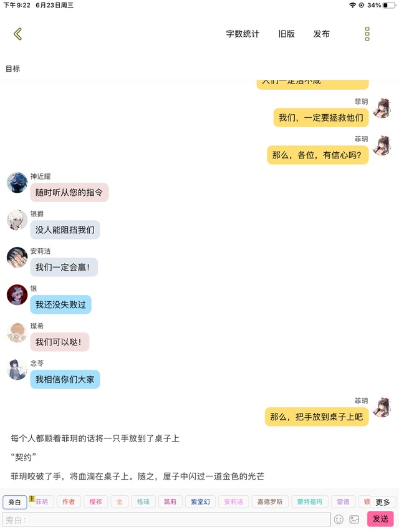Open the emoji picker icon
Screen dimensions: 399x532
339,520
